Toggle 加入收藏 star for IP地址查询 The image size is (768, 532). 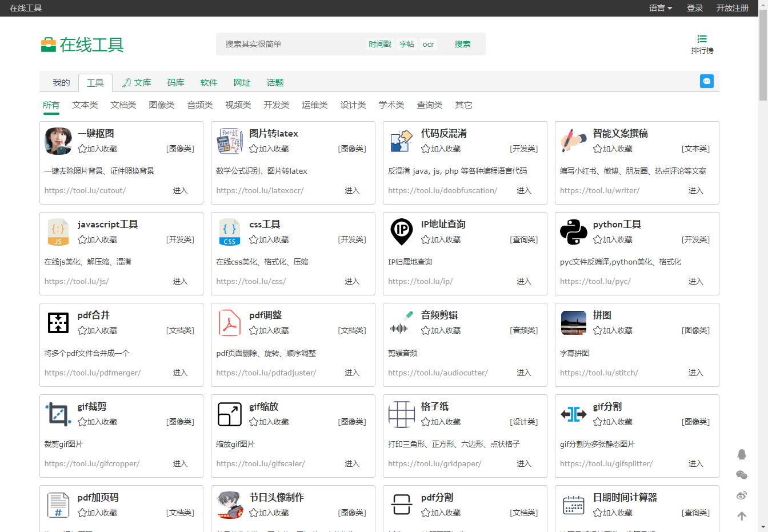coord(426,239)
